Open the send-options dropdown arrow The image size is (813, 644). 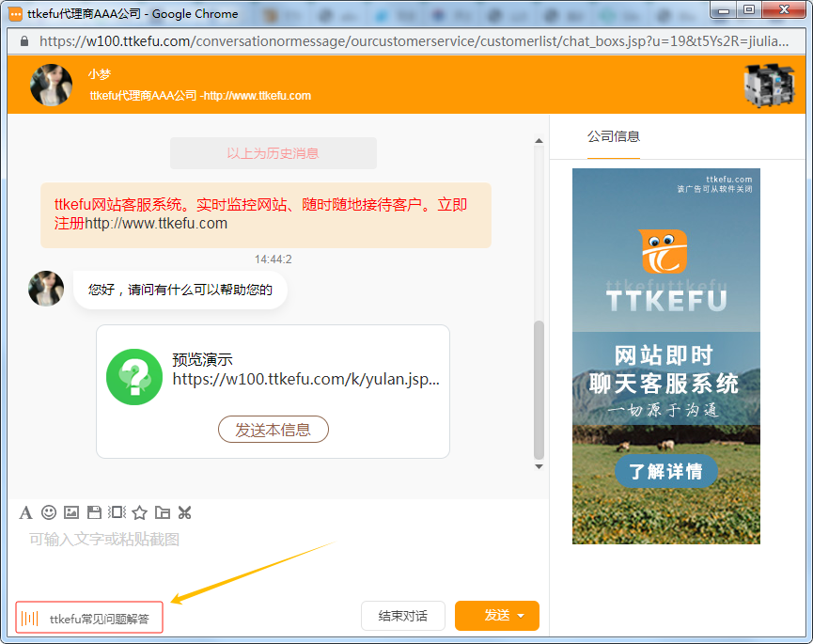coord(521,616)
